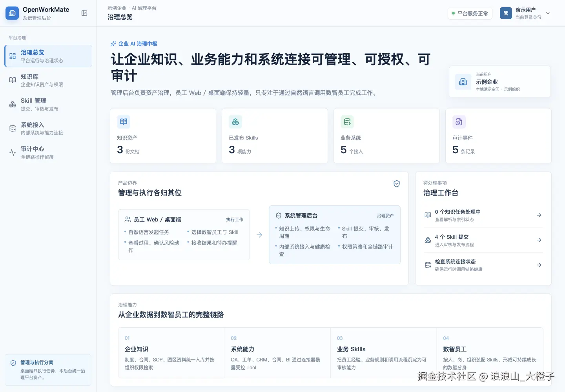Open the 审计事件 card icon
The height and width of the screenshot is (392, 565).
tap(459, 122)
